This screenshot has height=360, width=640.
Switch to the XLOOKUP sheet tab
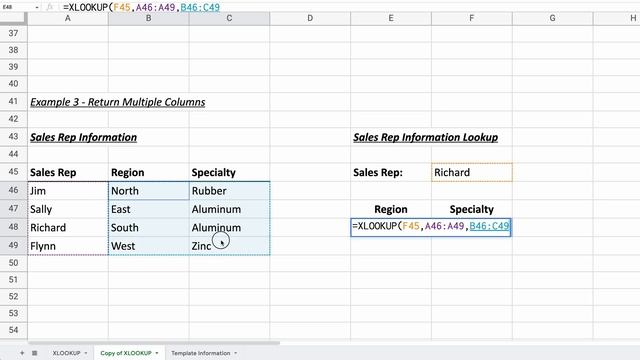pos(67,353)
